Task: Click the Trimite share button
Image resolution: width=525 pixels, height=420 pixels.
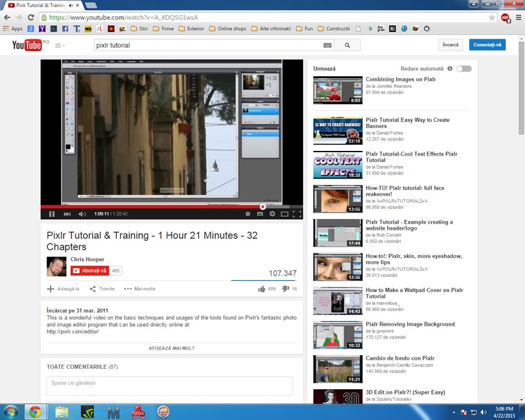Action: (x=102, y=289)
